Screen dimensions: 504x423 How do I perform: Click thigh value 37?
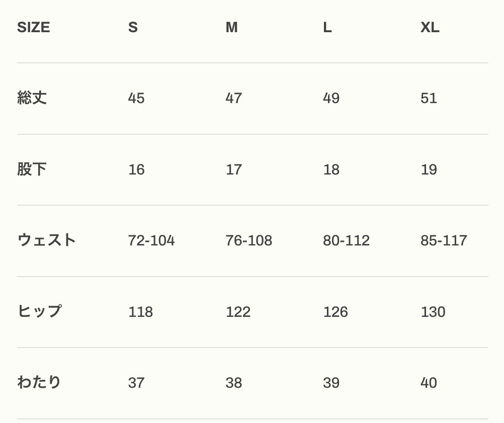pyautogui.click(x=136, y=383)
